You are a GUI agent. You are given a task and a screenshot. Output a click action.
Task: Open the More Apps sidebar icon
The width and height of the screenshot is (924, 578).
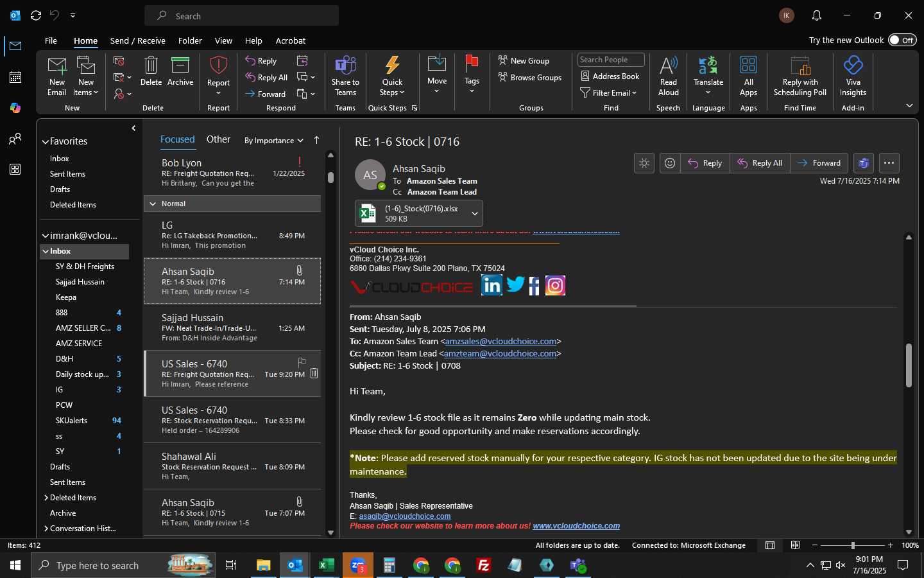click(x=15, y=170)
